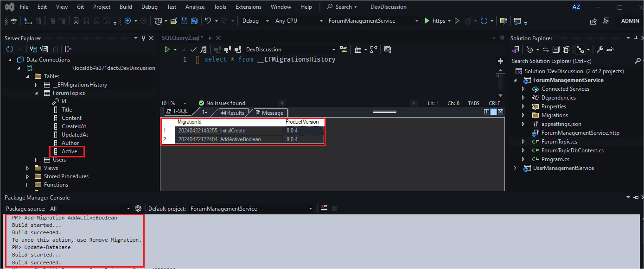Refresh the Server Explorer tree
The width and height of the screenshot is (644, 269).
(10, 49)
